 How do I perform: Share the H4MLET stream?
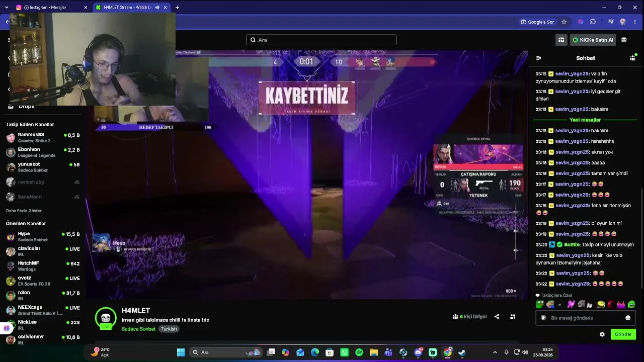(x=497, y=317)
